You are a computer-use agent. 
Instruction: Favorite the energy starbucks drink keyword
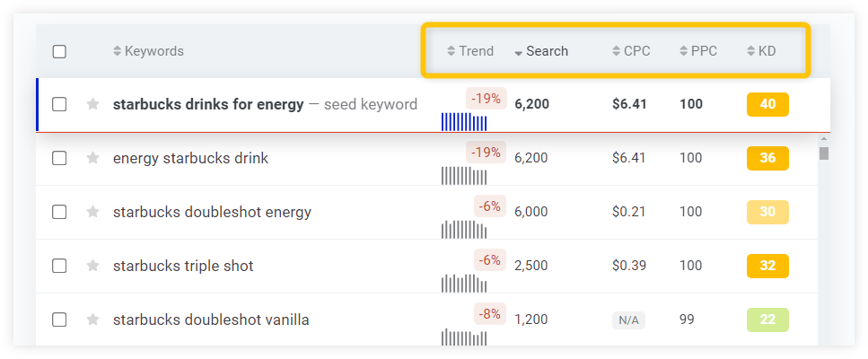click(93, 158)
